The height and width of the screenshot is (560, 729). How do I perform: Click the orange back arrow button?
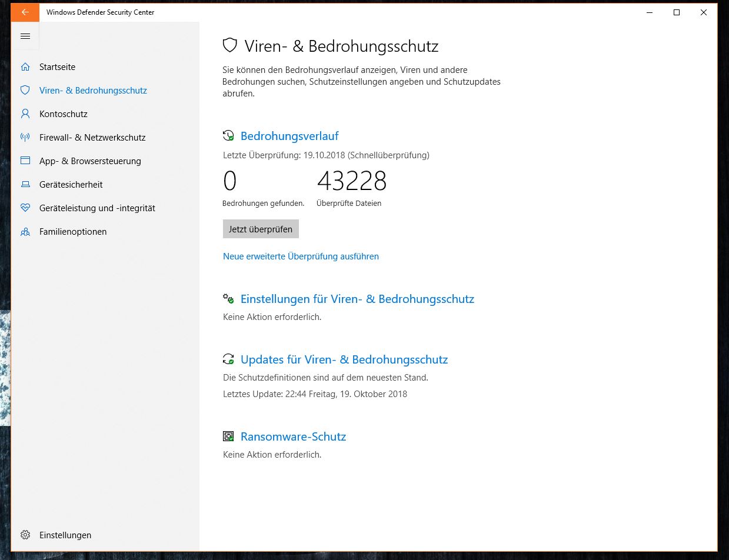tap(25, 12)
